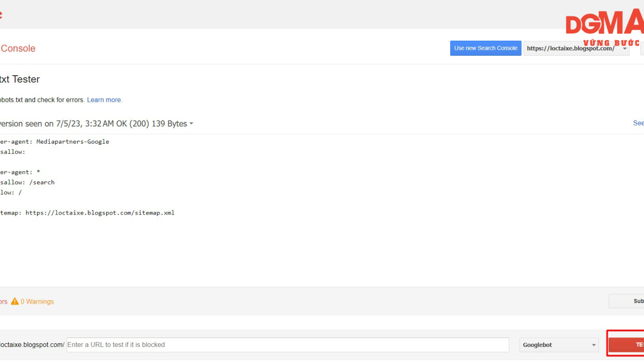
Task: Click the Allow: / line in editor
Action: pos(11,193)
